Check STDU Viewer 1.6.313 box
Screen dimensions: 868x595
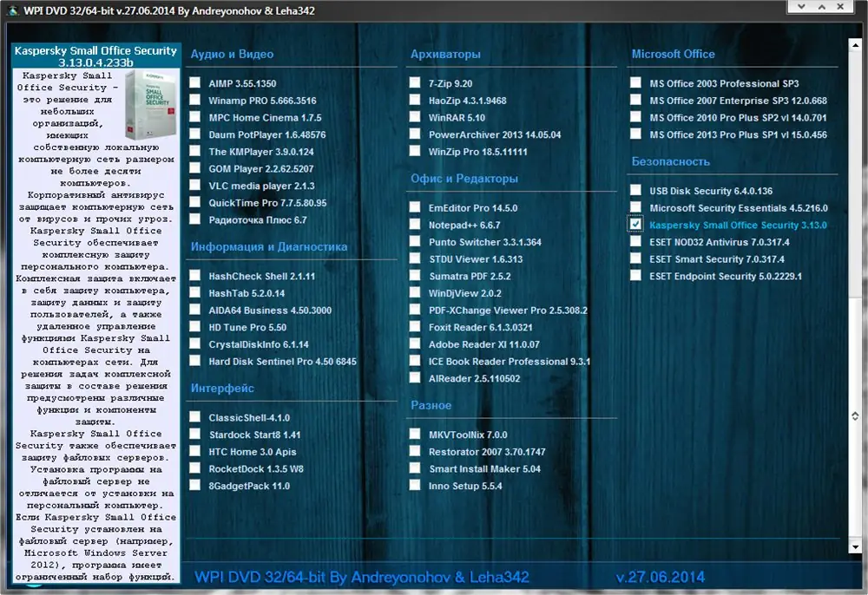click(415, 258)
